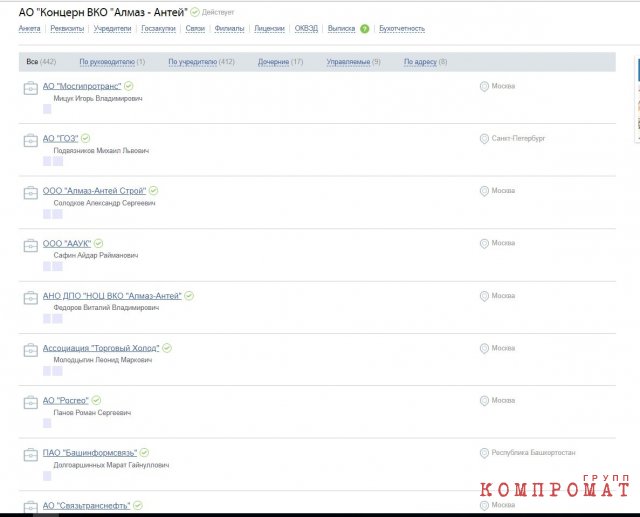Click the briefcase icon next to АО "Мосгипротранс"
Screen dimensions: 640x517
click(31, 88)
